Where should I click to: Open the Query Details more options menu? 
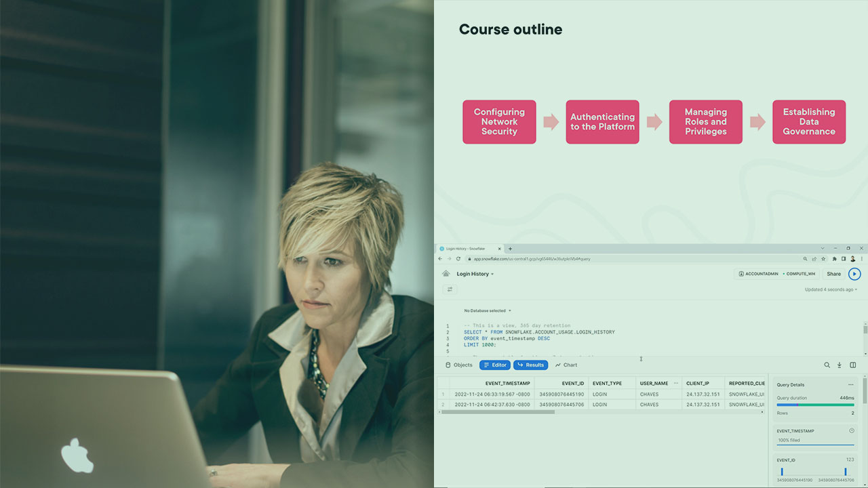pyautogui.click(x=850, y=385)
